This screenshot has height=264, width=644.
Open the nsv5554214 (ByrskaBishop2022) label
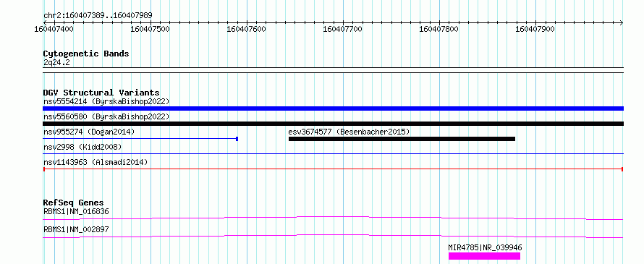[106, 101]
